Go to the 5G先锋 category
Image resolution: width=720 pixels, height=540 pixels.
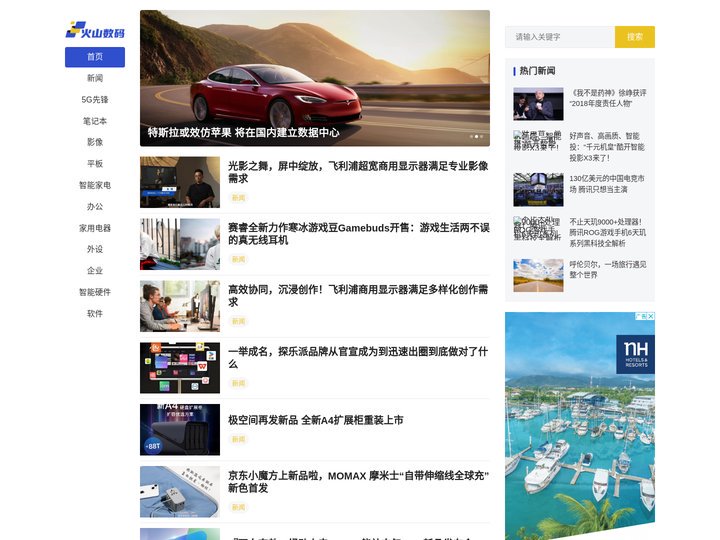(x=95, y=100)
